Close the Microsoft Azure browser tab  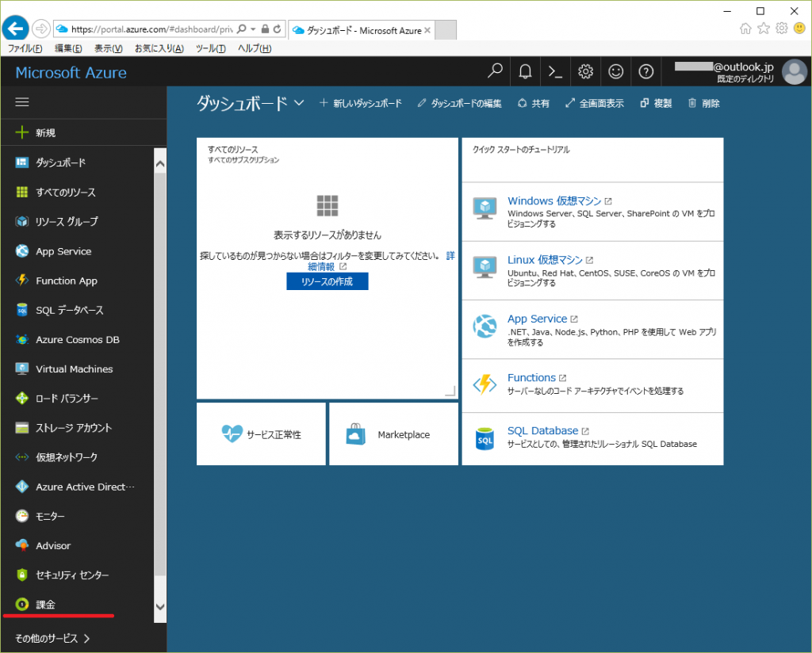pos(427,31)
